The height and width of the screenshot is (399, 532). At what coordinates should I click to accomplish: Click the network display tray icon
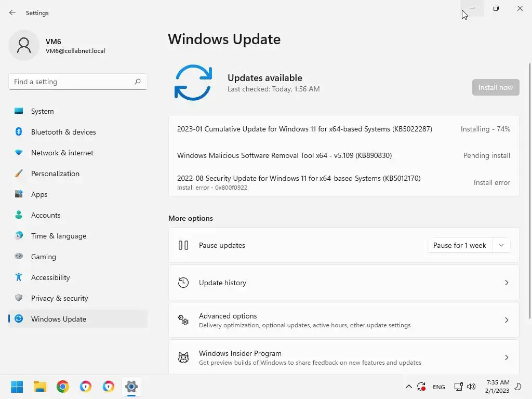pos(458,387)
